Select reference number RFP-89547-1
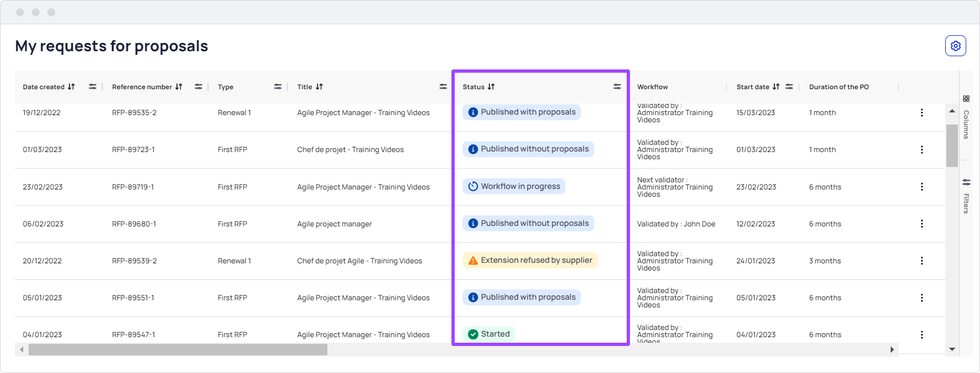 [133, 335]
